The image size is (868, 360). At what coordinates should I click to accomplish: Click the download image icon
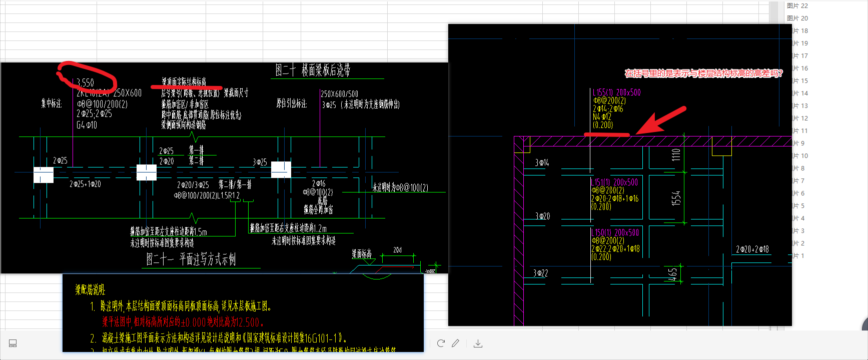(478, 343)
